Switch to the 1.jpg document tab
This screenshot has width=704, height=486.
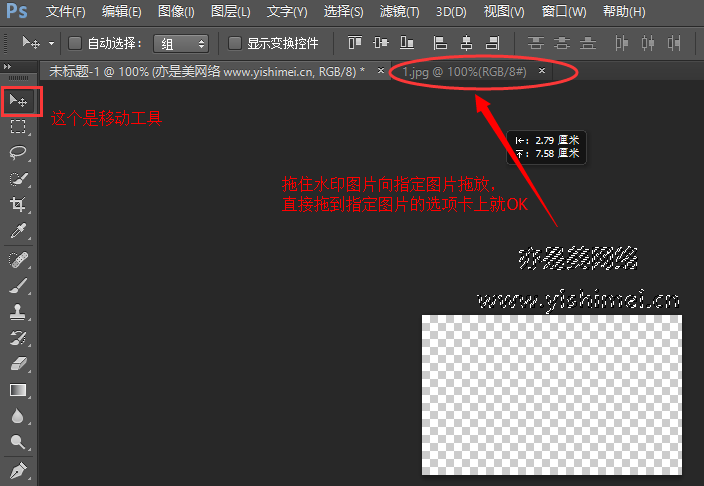tap(465, 72)
